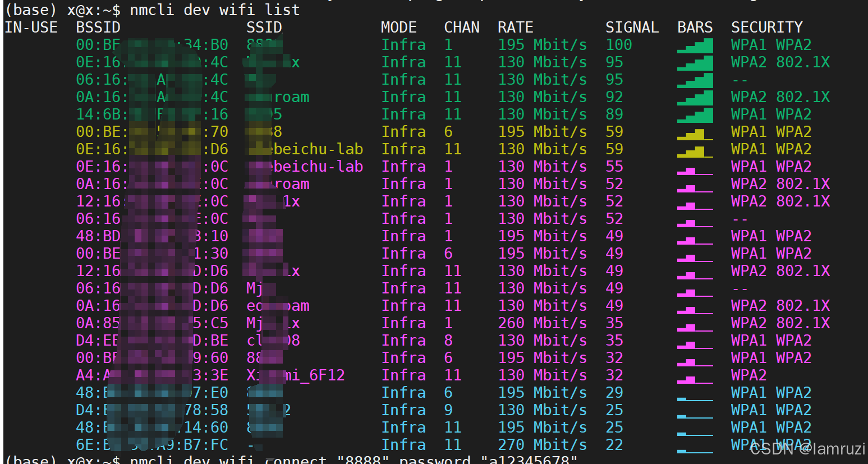
Task: Click the magenta 'beichu-lab' SSID with signal 55
Action: [x=306, y=167]
